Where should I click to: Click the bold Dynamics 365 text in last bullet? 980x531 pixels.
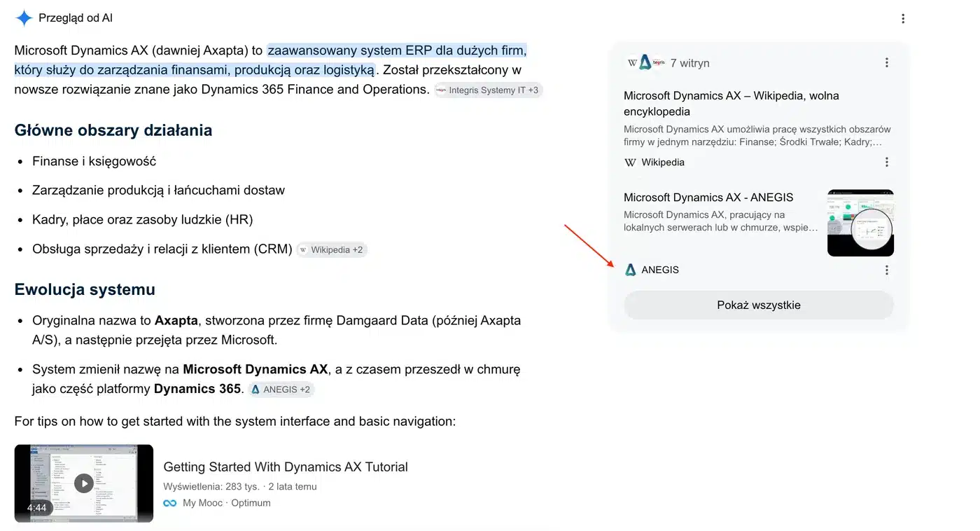[197, 389]
